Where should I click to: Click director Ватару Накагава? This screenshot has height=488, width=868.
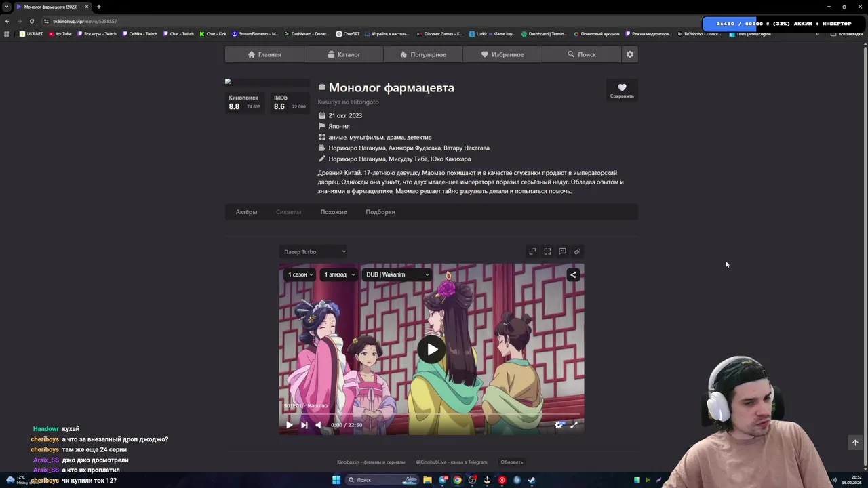click(467, 148)
